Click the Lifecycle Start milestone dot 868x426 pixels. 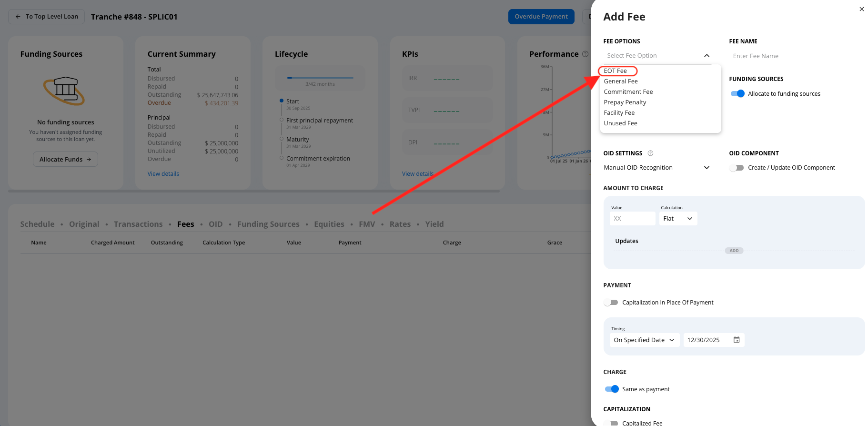(x=282, y=101)
